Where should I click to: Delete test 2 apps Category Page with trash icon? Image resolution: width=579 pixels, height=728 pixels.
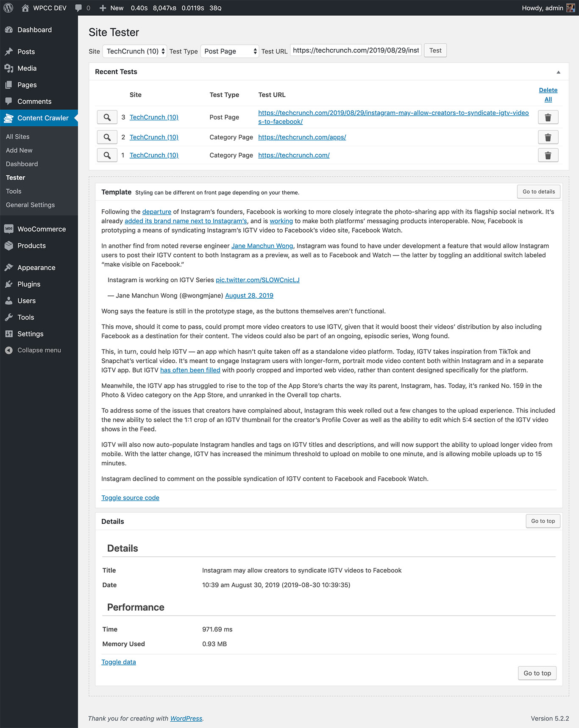[x=548, y=137]
